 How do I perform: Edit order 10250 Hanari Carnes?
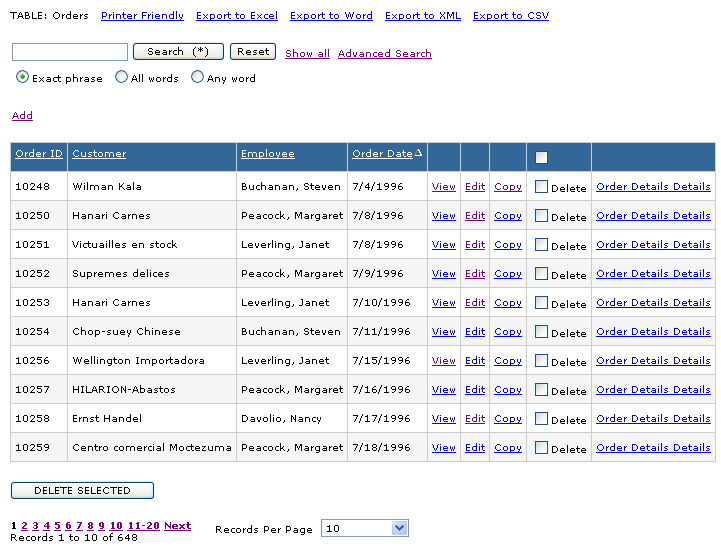pos(475,216)
